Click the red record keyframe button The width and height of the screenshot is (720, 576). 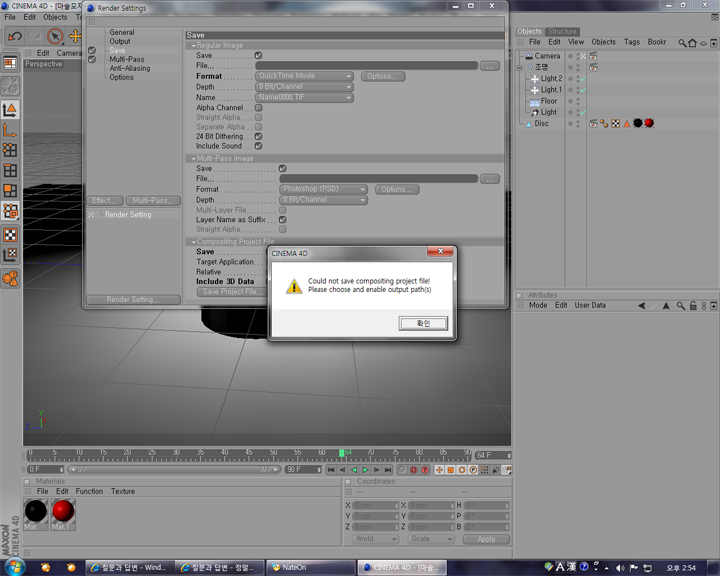[x=413, y=470]
